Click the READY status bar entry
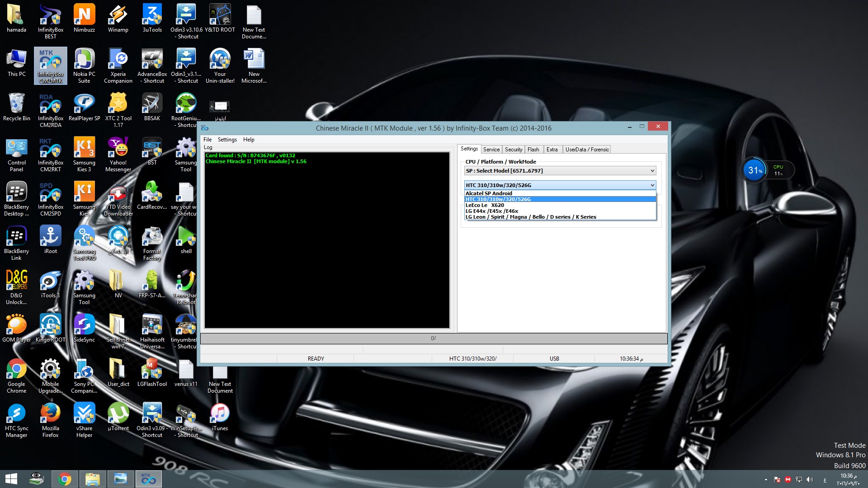 click(316, 359)
